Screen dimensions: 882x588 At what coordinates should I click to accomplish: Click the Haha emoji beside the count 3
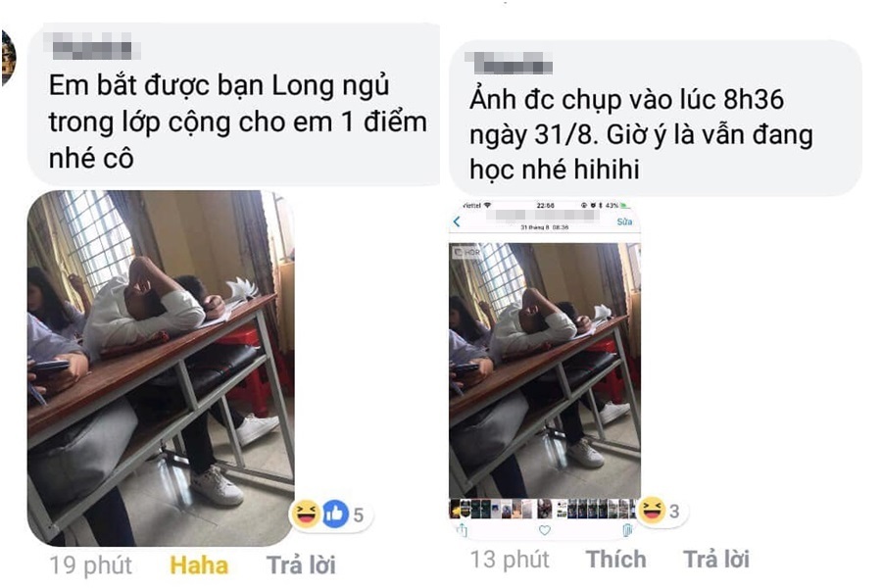click(x=653, y=510)
